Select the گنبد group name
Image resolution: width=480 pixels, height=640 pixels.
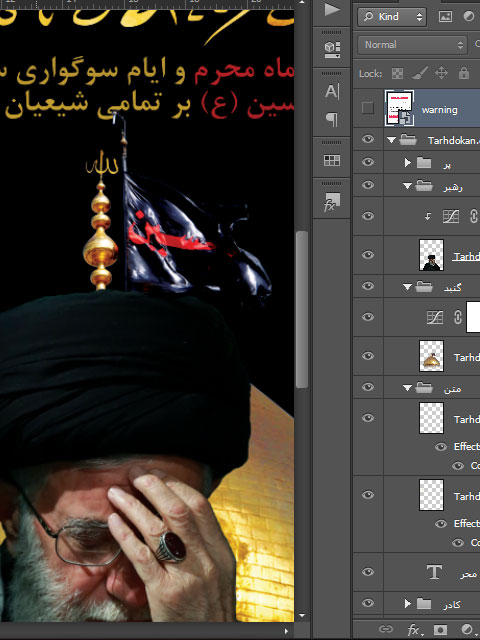[x=452, y=288]
